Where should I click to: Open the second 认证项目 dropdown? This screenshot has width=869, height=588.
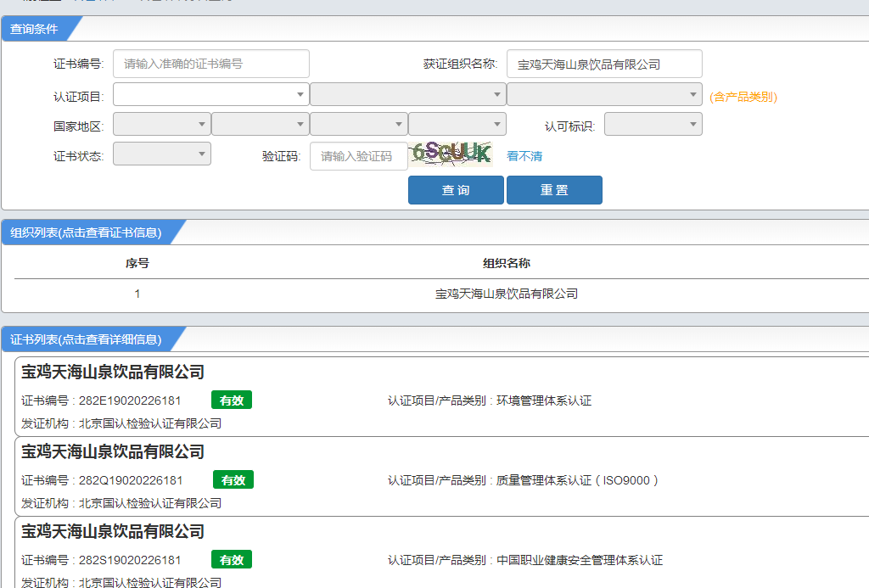[x=408, y=94]
